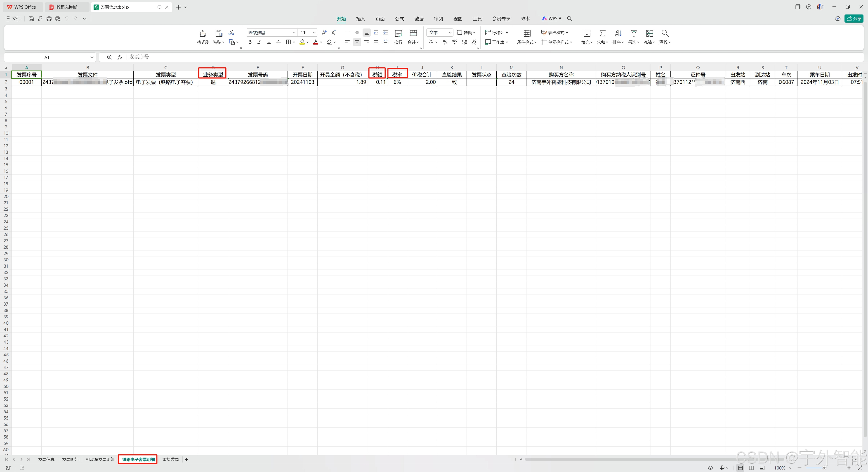
Task: Expand the number format dropdown 文本
Action: (450, 33)
